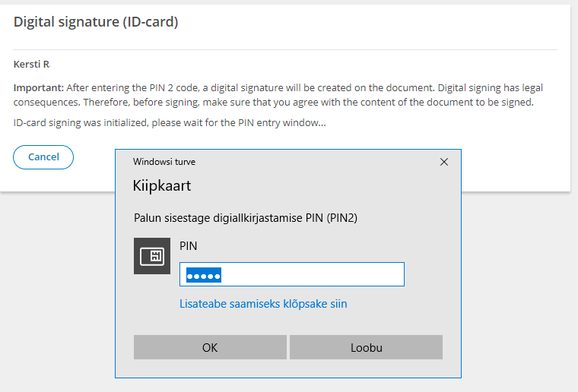Viewport: 578px width, 392px height.
Task: Click the ID-card signing was initialized message
Action: click(x=170, y=122)
